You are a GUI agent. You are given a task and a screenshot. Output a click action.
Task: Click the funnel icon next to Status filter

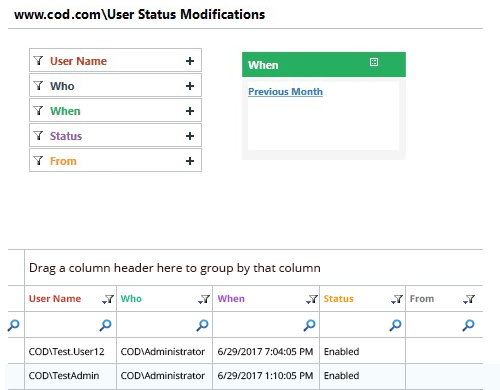click(39, 136)
